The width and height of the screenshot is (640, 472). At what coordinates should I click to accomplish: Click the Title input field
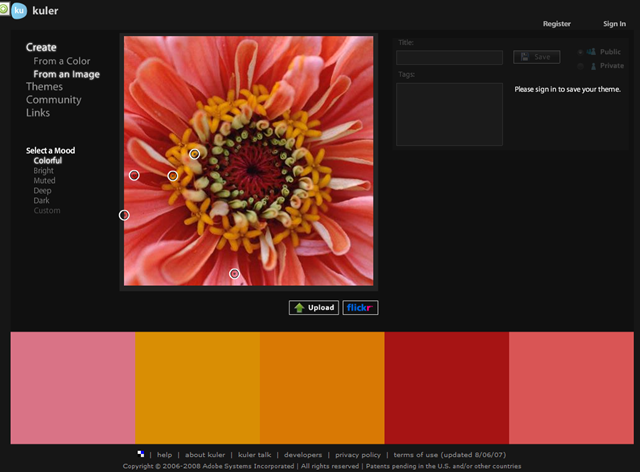click(x=449, y=58)
